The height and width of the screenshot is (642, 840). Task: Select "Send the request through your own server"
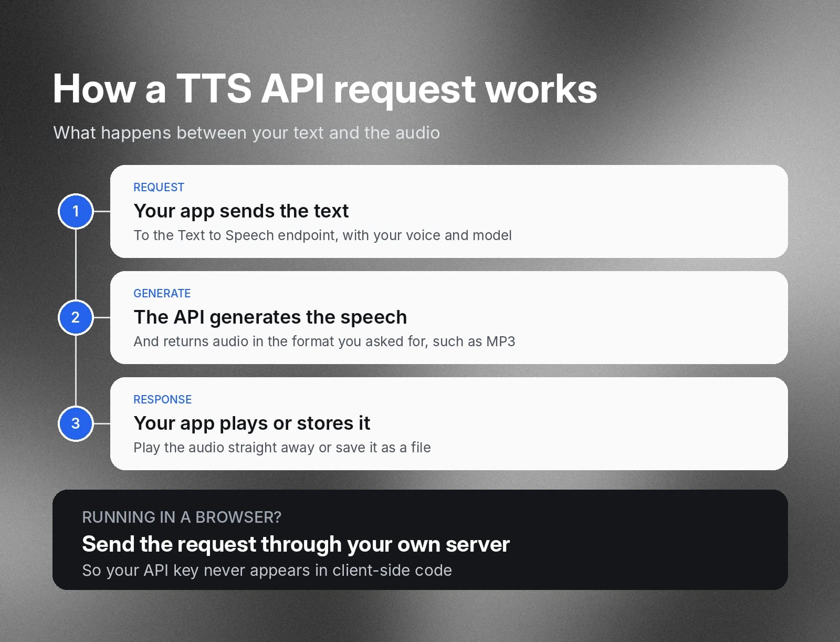(x=296, y=545)
